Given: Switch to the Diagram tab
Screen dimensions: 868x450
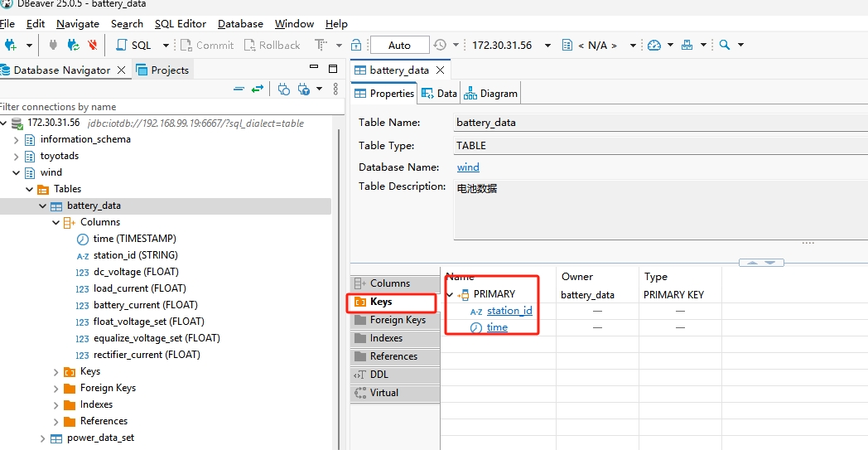Looking at the screenshot, I should [x=491, y=94].
